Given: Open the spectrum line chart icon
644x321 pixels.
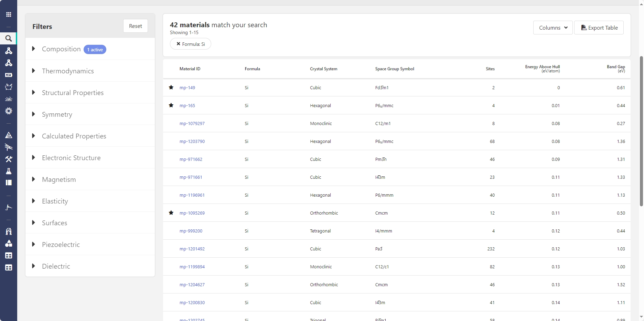Looking at the screenshot, I should [9, 207].
